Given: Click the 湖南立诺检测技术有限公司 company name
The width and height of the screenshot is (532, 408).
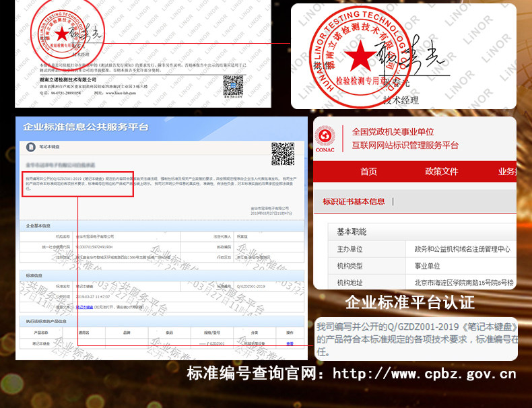Looking at the screenshot, I should tap(68, 79).
